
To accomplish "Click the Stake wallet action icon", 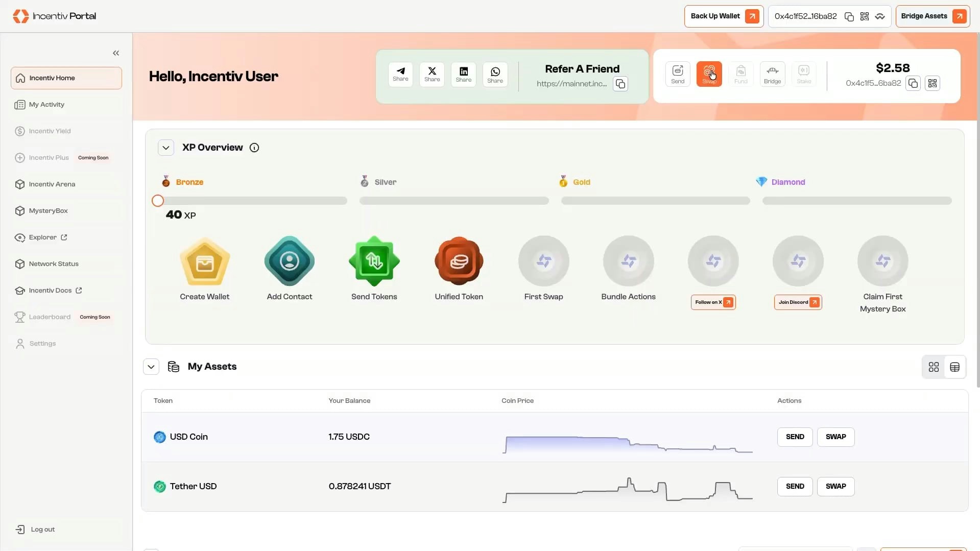I will click(804, 74).
